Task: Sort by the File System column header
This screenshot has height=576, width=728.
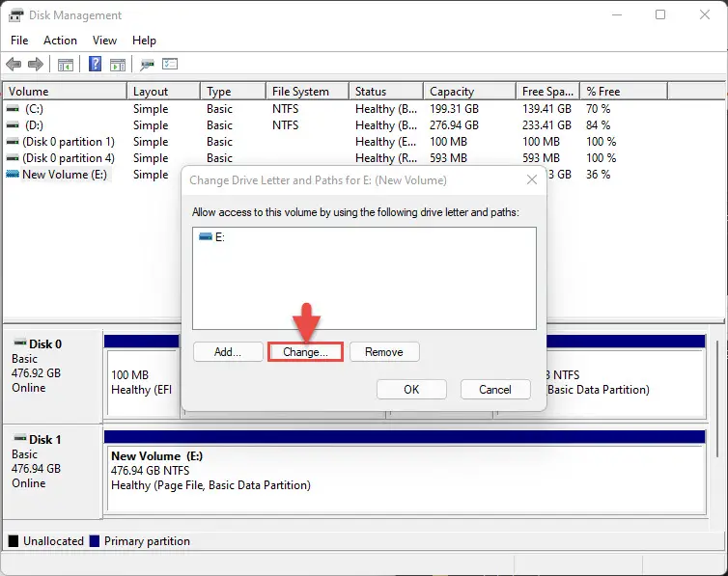Action: 307,92
